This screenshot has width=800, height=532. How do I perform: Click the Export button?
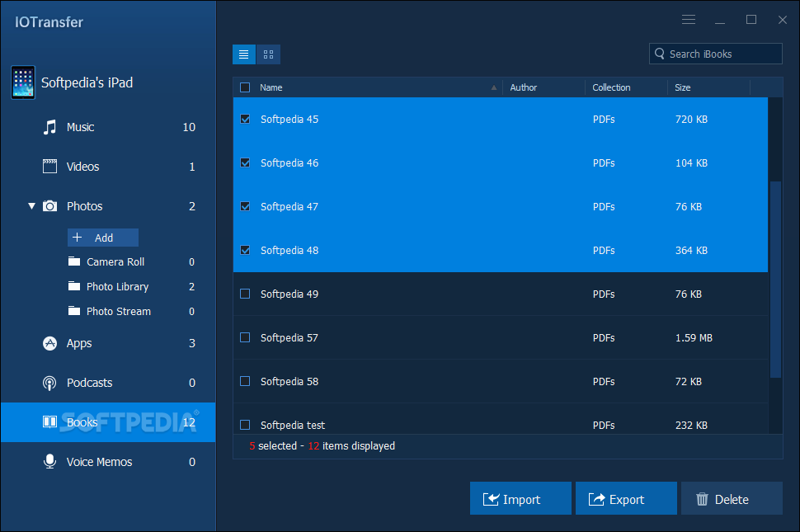coord(626,498)
